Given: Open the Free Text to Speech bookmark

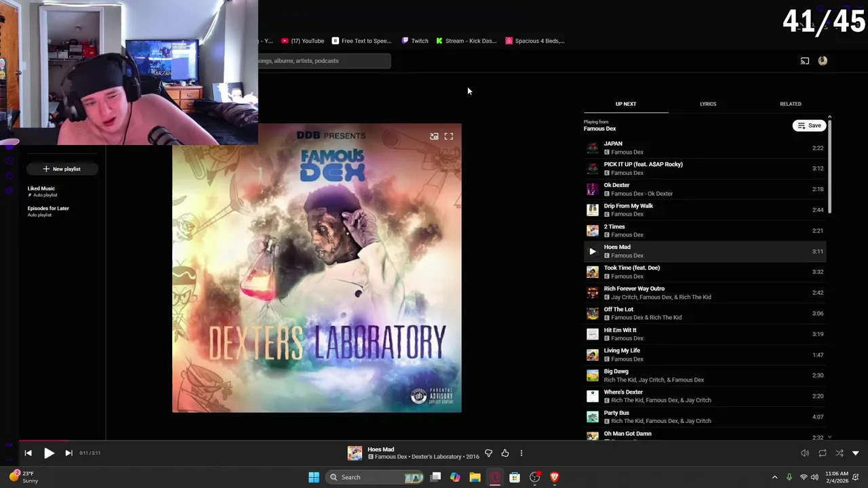Looking at the screenshot, I should pyautogui.click(x=362, y=41).
